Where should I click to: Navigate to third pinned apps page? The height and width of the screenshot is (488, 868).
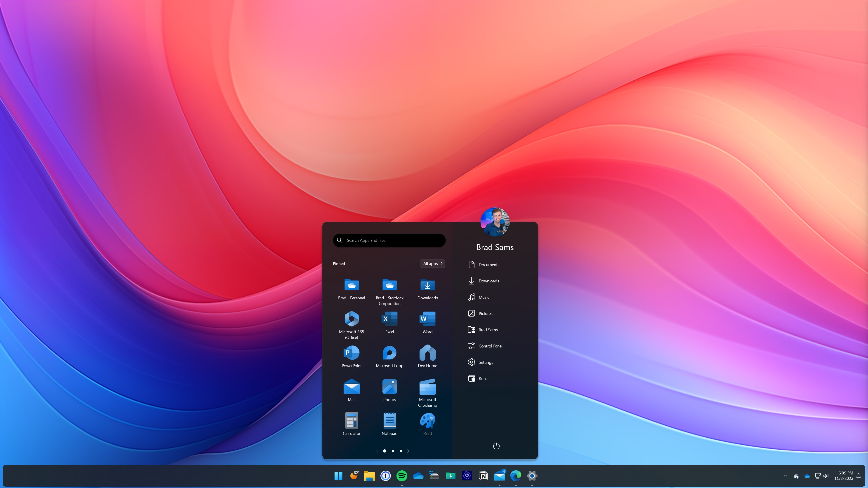tap(401, 450)
